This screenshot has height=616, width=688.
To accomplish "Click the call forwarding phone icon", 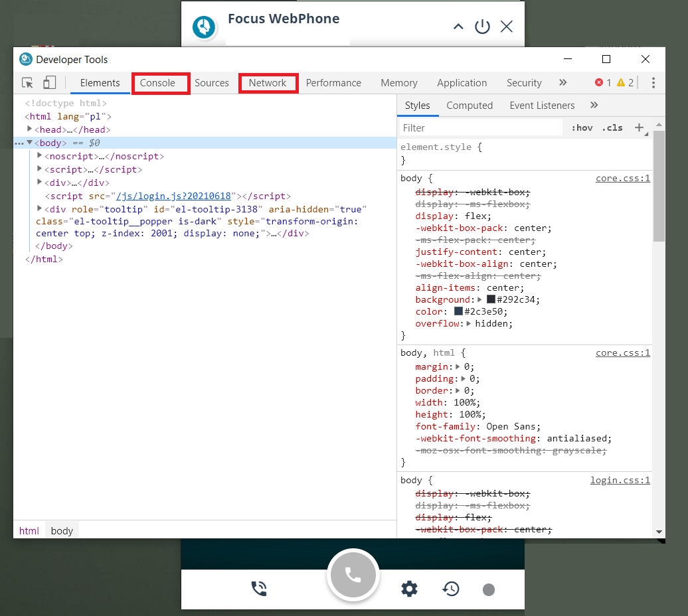I will coord(259,589).
